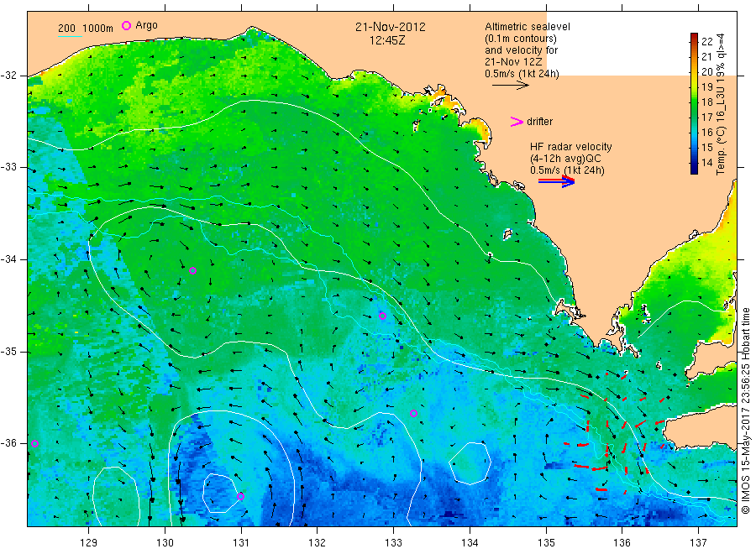Select the Argo float marker near 36°S 128.3°E
Screen dimensions: 756x554
(34, 444)
